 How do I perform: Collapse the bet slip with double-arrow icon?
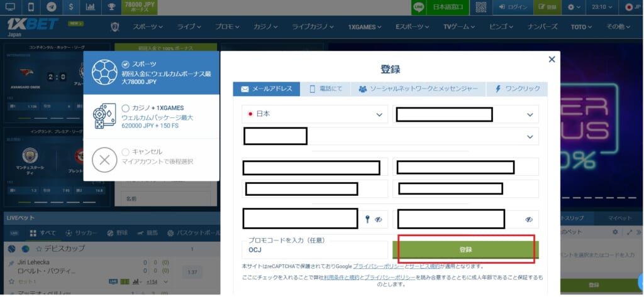(x=639, y=232)
